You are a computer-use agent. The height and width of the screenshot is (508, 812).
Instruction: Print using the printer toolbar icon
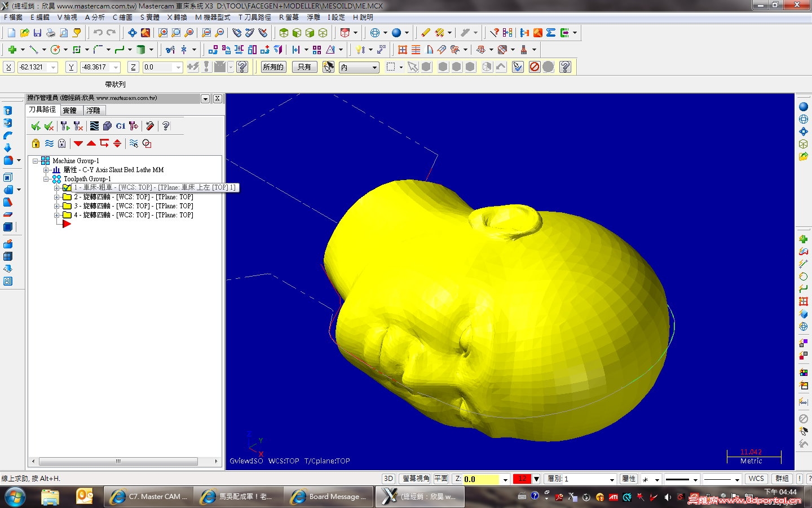[51, 33]
